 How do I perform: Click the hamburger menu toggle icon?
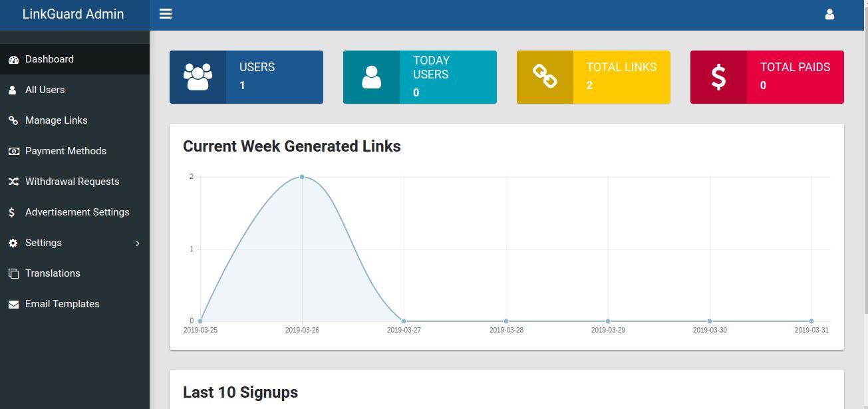coord(166,14)
